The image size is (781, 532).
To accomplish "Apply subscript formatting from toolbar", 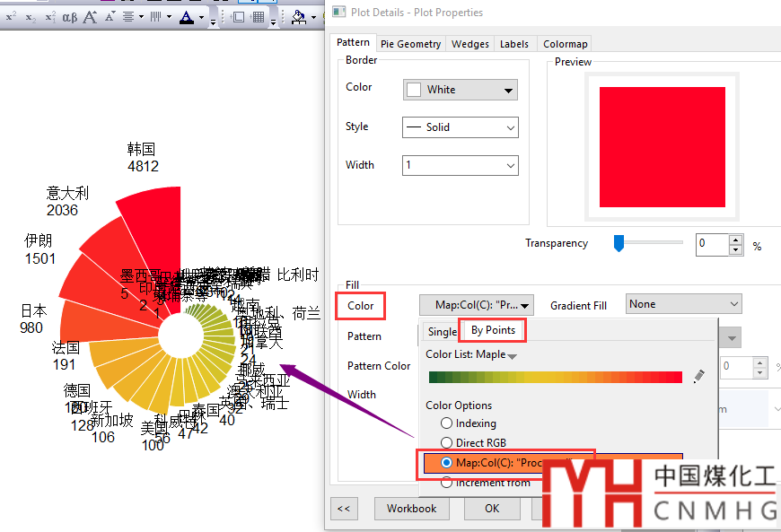I will [x=31, y=17].
